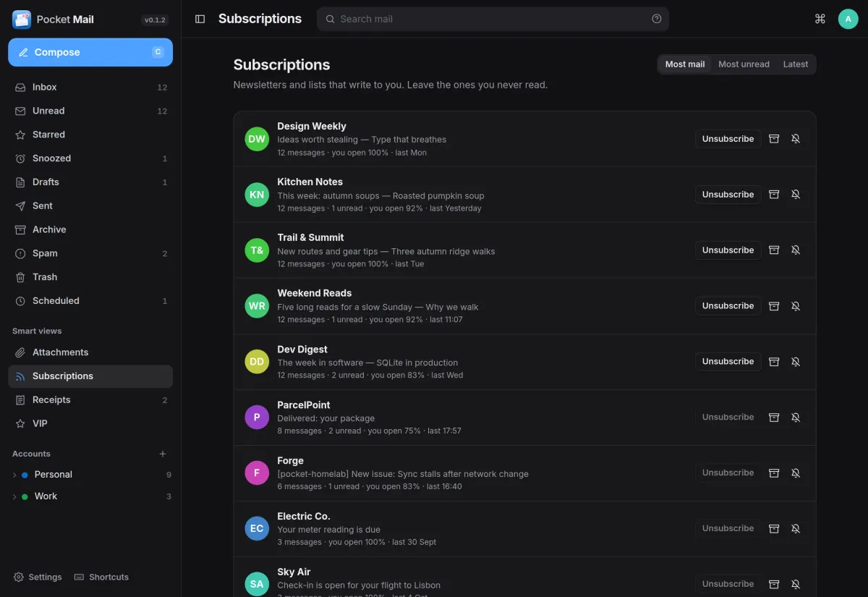Open the Snoozed folder
Screen dimensions: 868x597
[90, 158]
